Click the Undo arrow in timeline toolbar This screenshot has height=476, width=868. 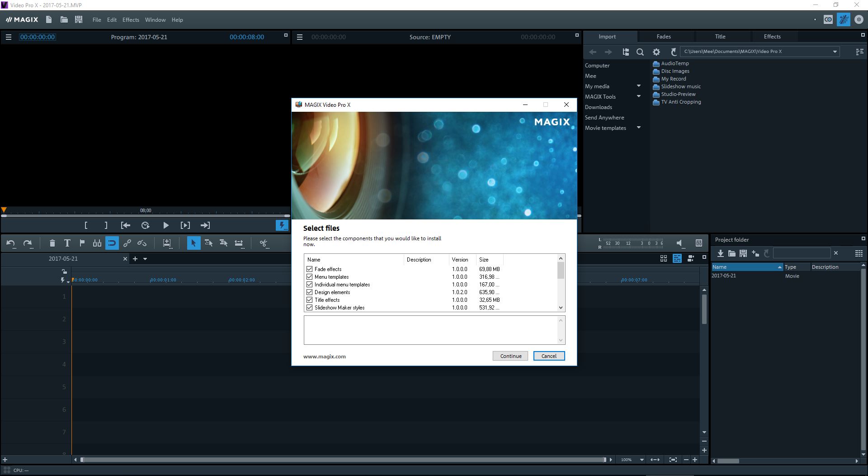11,243
